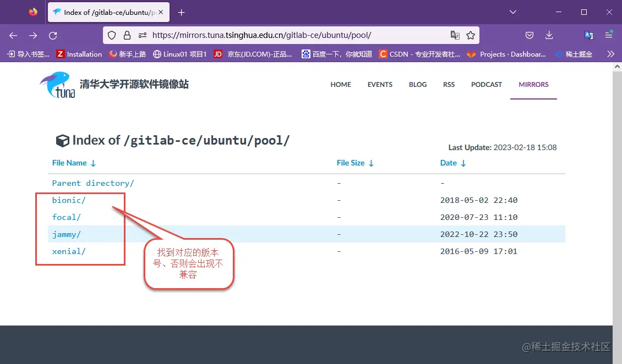The height and width of the screenshot is (364, 622).
Task: Open the Parent directory/ link
Action: click(93, 183)
